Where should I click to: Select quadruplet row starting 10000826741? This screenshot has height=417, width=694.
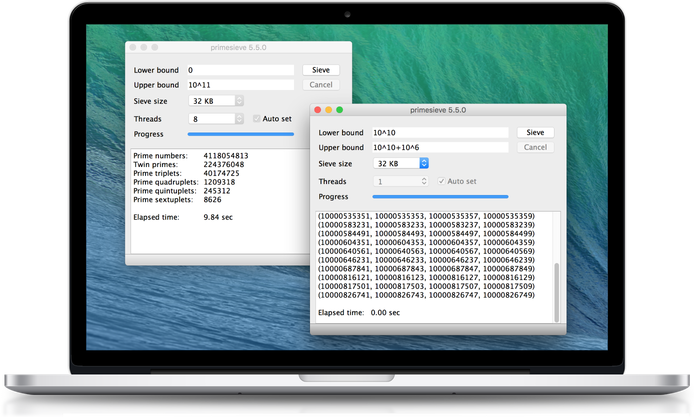(427, 295)
